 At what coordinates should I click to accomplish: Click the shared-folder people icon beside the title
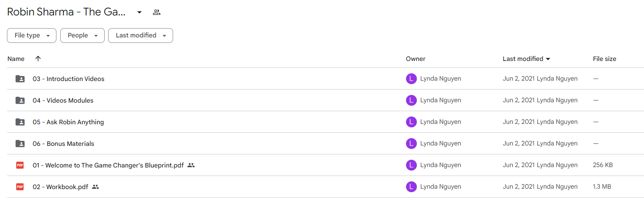156,12
